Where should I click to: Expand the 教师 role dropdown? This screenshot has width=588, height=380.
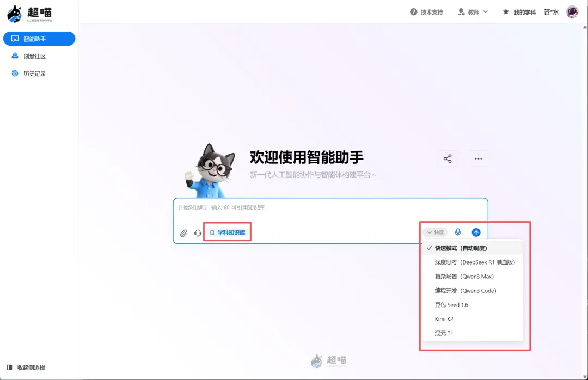pos(473,12)
